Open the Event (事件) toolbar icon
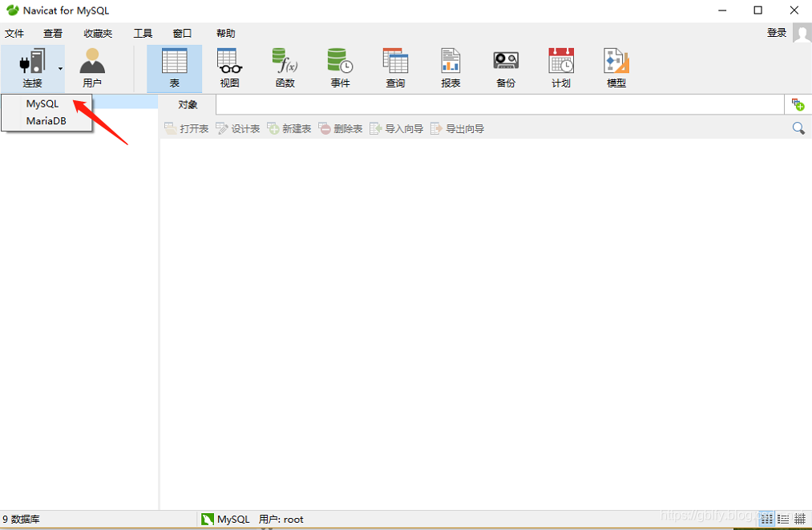 coord(340,68)
